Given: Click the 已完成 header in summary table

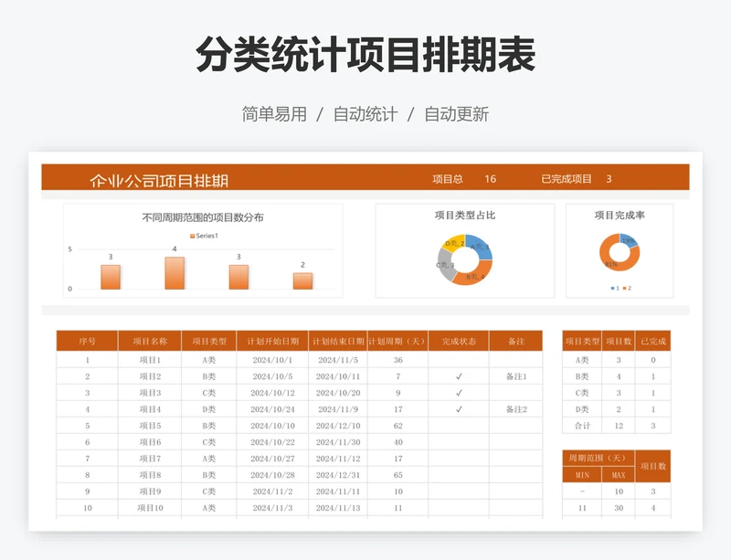Looking at the screenshot, I should click(x=653, y=342).
